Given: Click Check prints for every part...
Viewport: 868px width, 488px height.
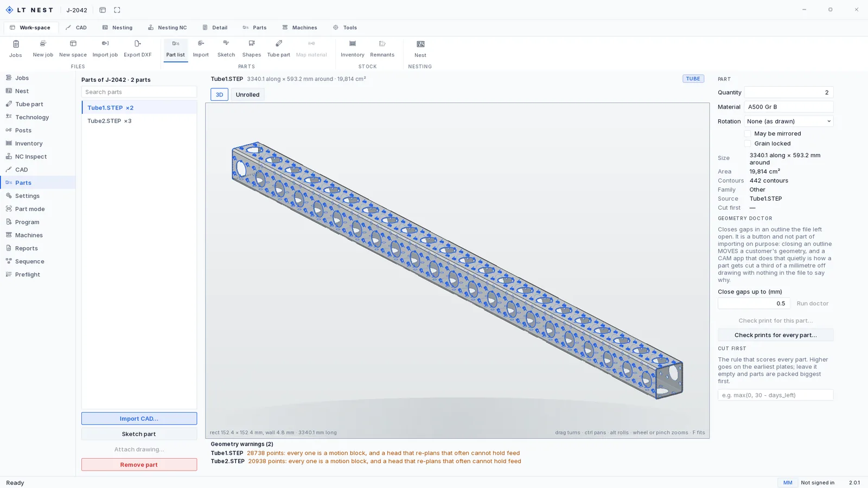Looking at the screenshot, I should point(775,335).
